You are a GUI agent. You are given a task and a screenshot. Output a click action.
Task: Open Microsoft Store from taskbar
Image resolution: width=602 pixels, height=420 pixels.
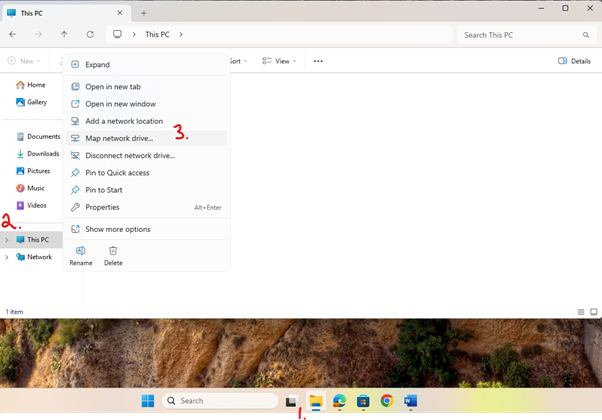coord(363,401)
